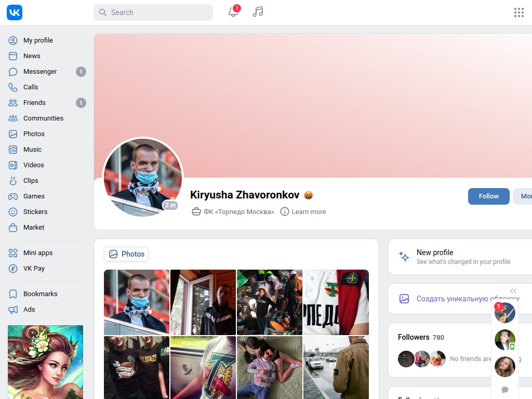Open the notifications bell
Screen dimensions: 532x399
233,12
